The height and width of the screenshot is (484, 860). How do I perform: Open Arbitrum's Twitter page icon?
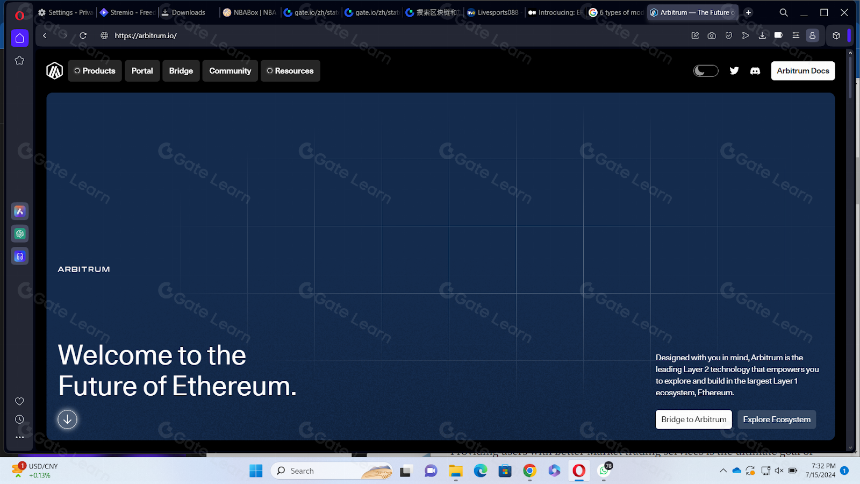coord(734,71)
